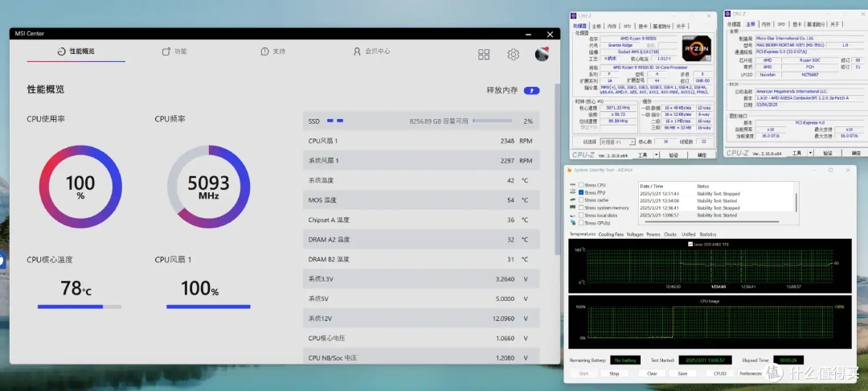The image size is (868, 391).
Task: Click the CPUID button in AIDA64
Action: pyautogui.click(x=720, y=373)
